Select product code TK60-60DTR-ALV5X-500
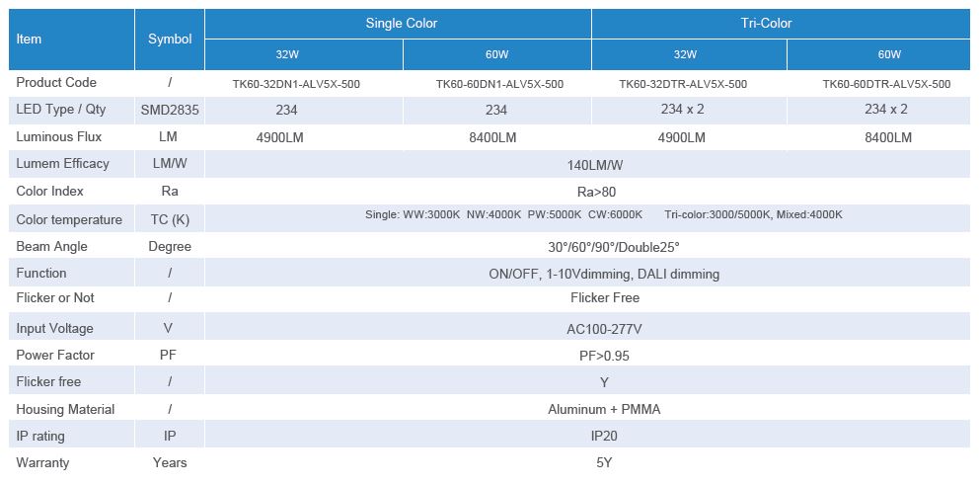Screen dimensions: 980x486 pos(886,84)
